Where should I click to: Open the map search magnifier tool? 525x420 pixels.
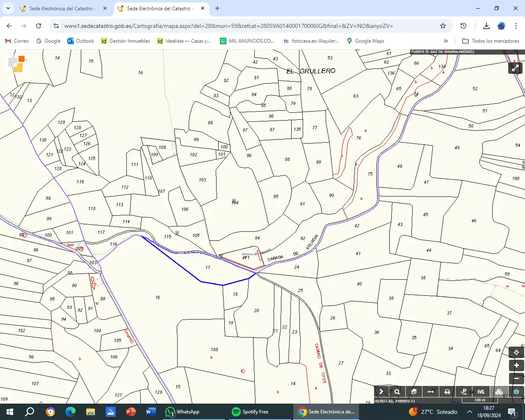(x=397, y=392)
